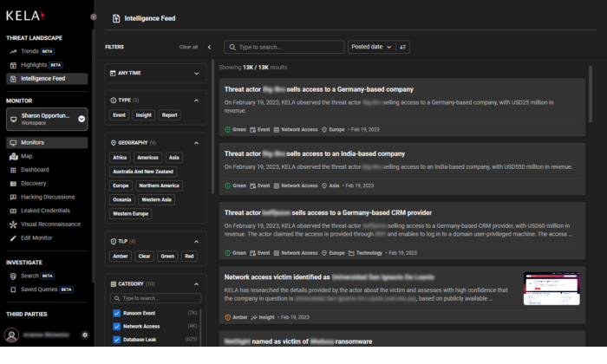Toggle the Report type filter

tap(170, 115)
